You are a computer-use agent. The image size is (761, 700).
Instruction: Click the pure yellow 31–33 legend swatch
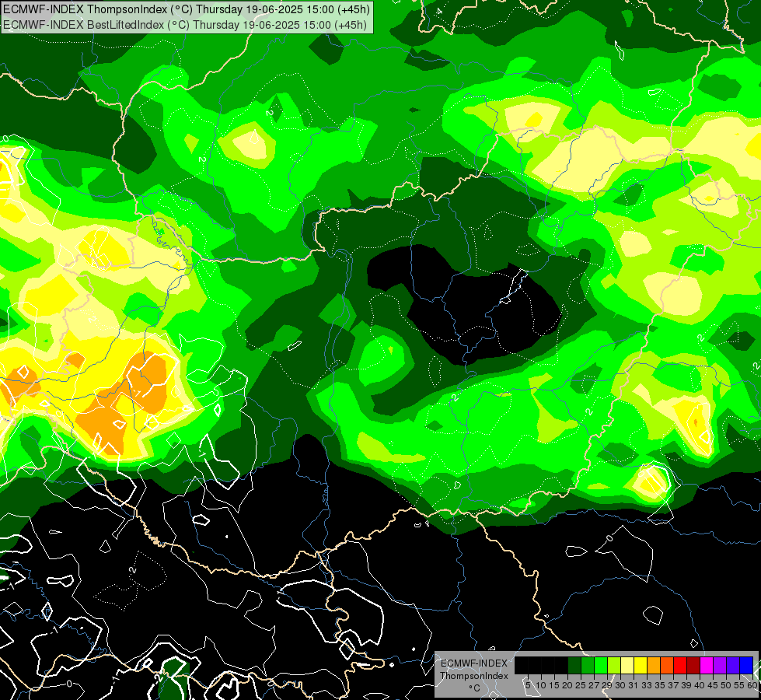pos(641,665)
